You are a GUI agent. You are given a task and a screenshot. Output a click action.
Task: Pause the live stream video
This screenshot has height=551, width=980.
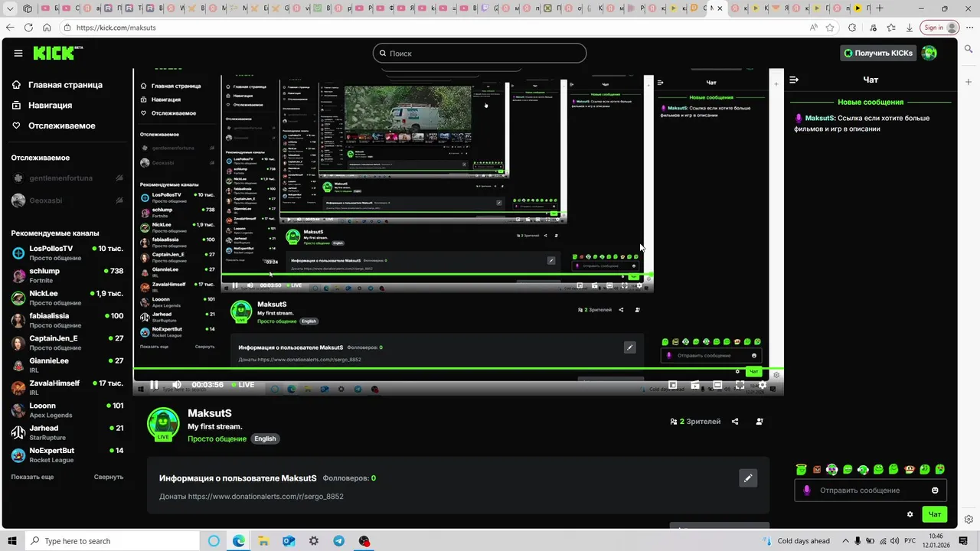pyautogui.click(x=154, y=385)
